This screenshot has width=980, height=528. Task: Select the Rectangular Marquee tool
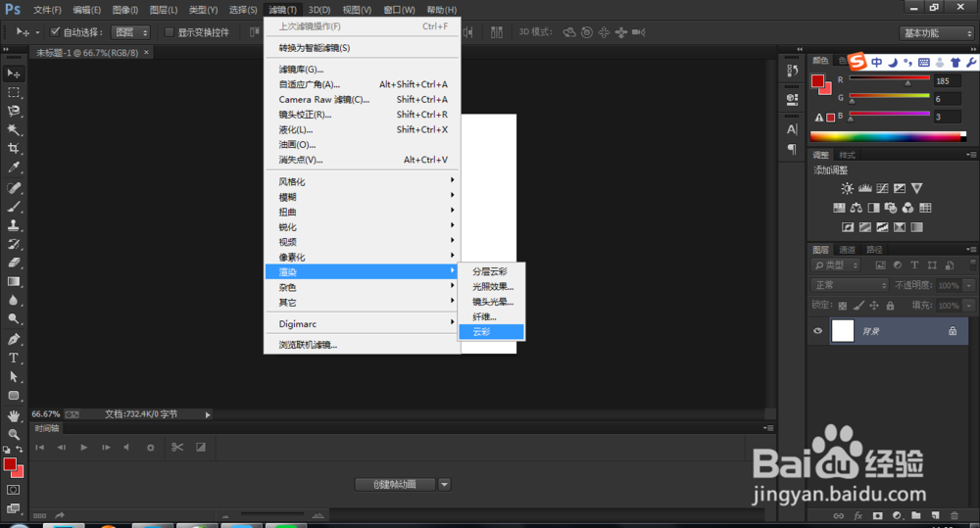coord(13,92)
